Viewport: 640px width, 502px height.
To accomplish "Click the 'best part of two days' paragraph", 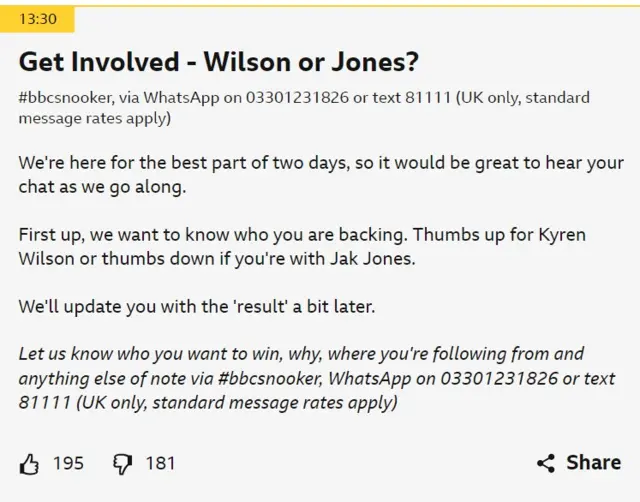I will (320, 174).
